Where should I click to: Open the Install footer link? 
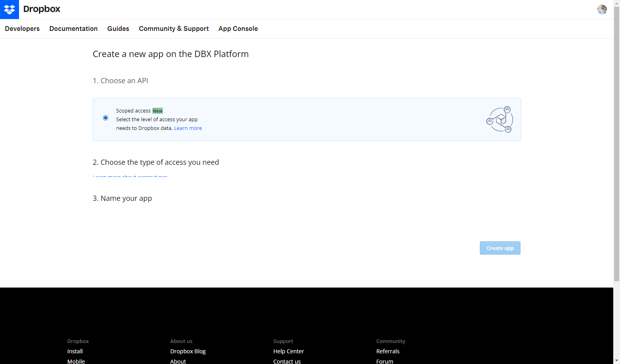75,351
